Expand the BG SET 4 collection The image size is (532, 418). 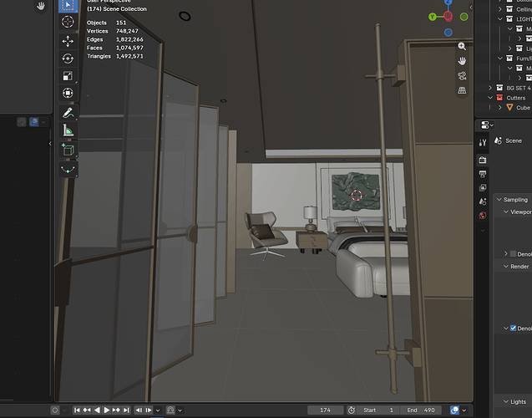tap(490, 88)
